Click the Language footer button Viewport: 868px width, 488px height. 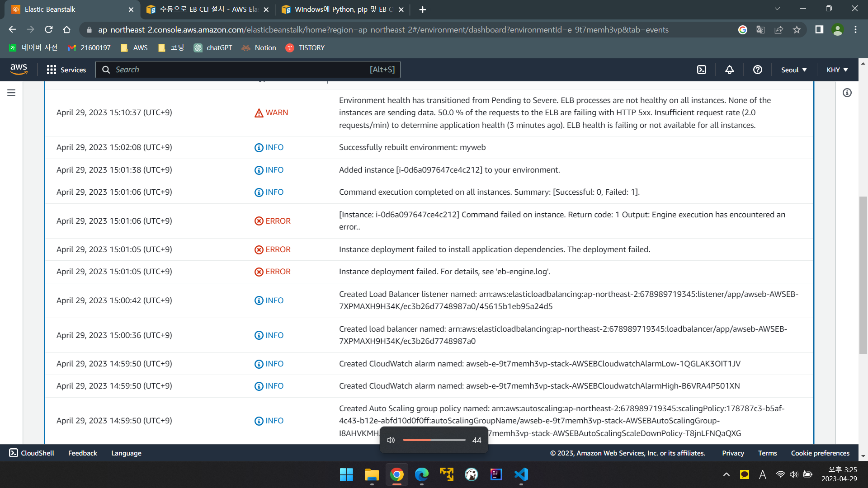click(x=126, y=453)
